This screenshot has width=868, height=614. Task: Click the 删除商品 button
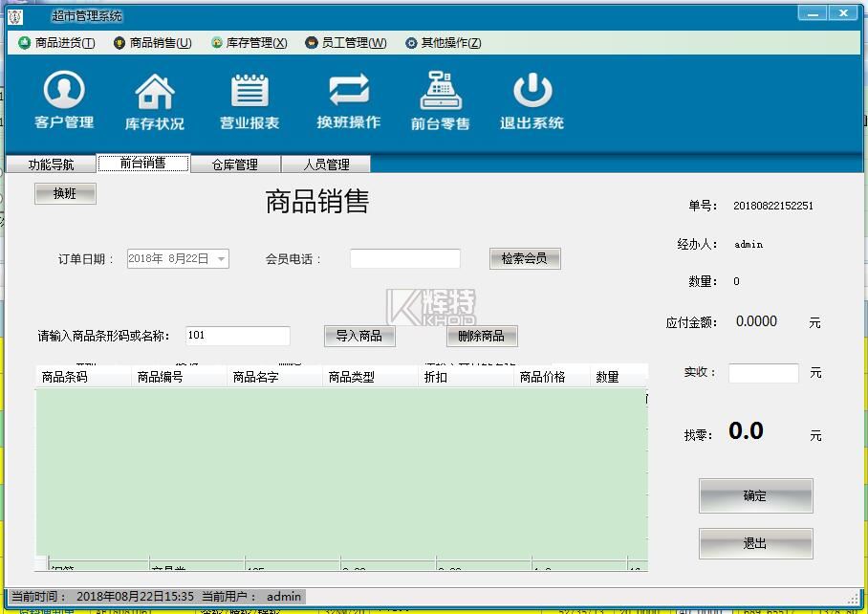point(481,336)
